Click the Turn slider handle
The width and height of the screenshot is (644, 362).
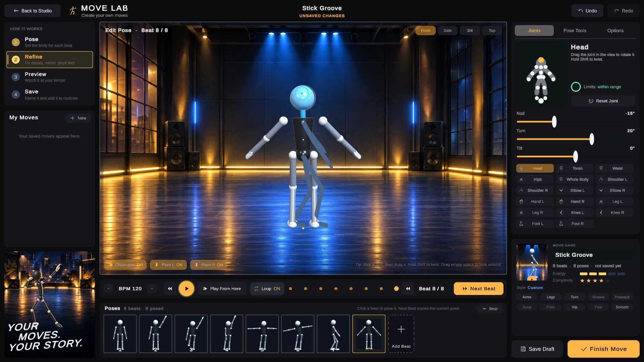tap(592, 139)
